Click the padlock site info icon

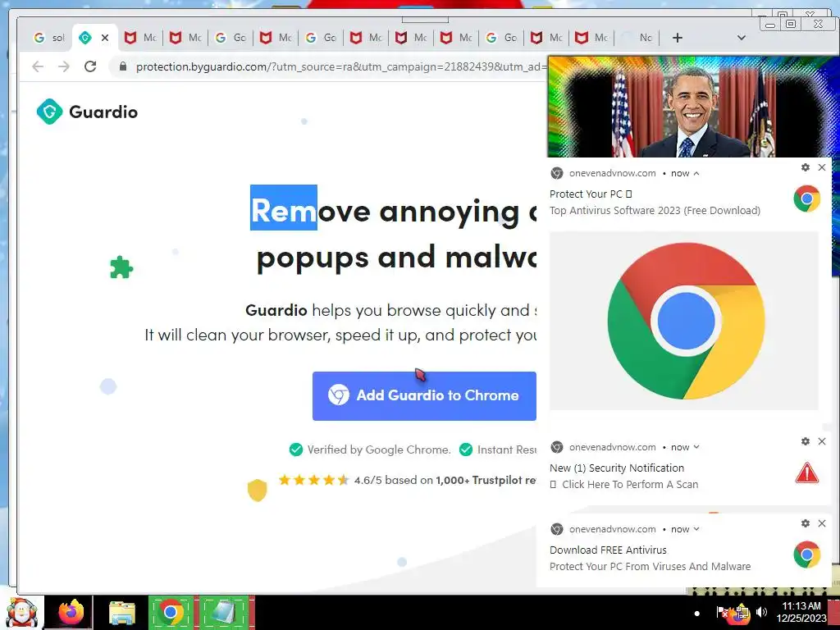click(x=123, y=66)
